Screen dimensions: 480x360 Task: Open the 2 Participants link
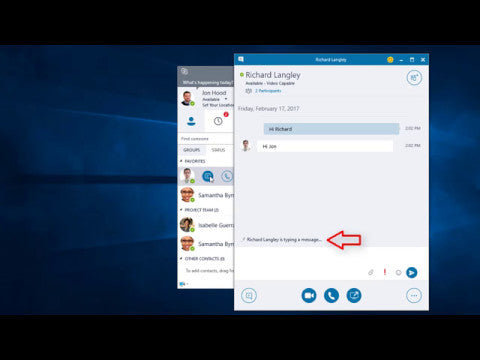268,91
